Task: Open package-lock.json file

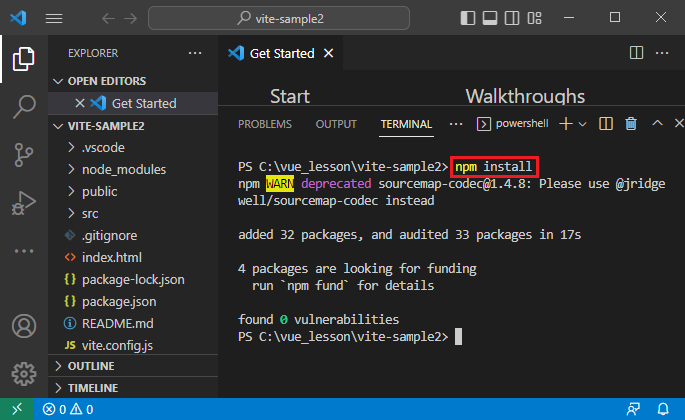Action: (133, 279)
